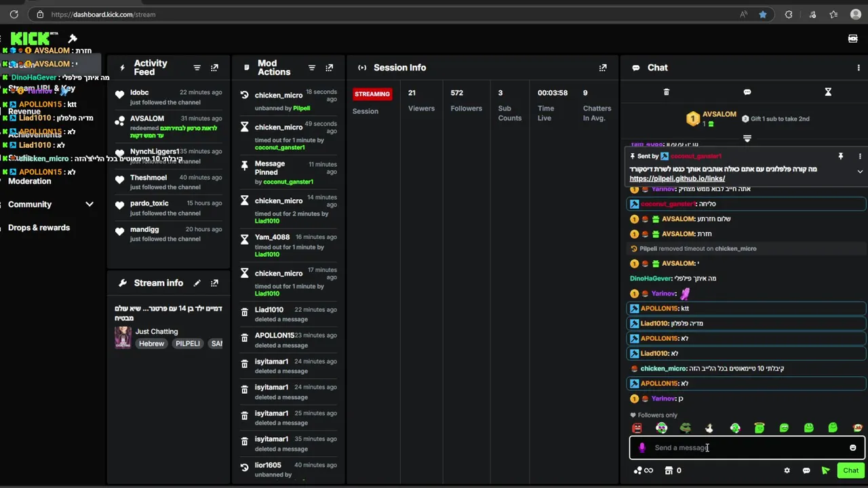Collapse the gift leaderboard handle
Viewport: 868px width, 488px height.
click(x=747, y=138)
